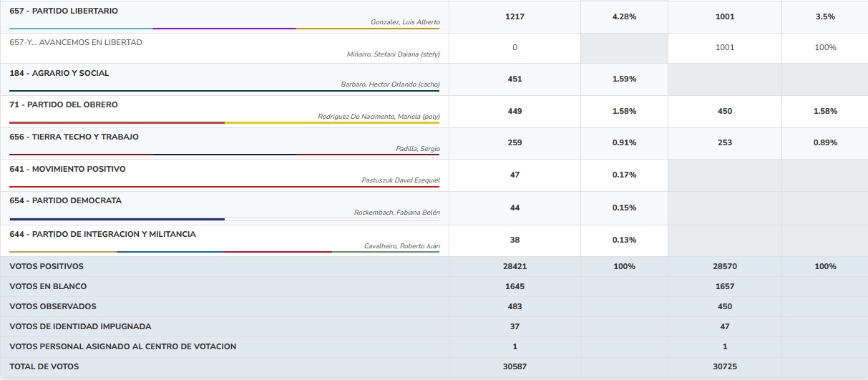This screenshot has height=380, width=868.
Task: Click the 1657 blank votes value
Action: pos(724,286)
